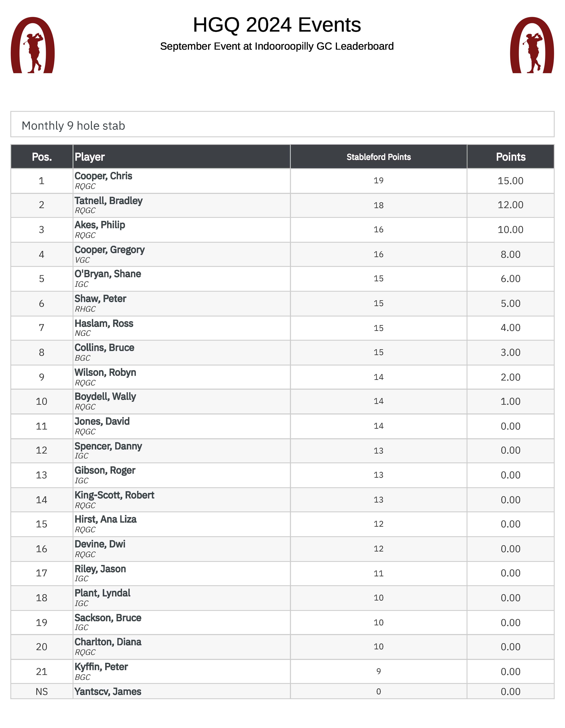Click the left golfer horseshoe logo
565x728 pixels.
point(33,45)
